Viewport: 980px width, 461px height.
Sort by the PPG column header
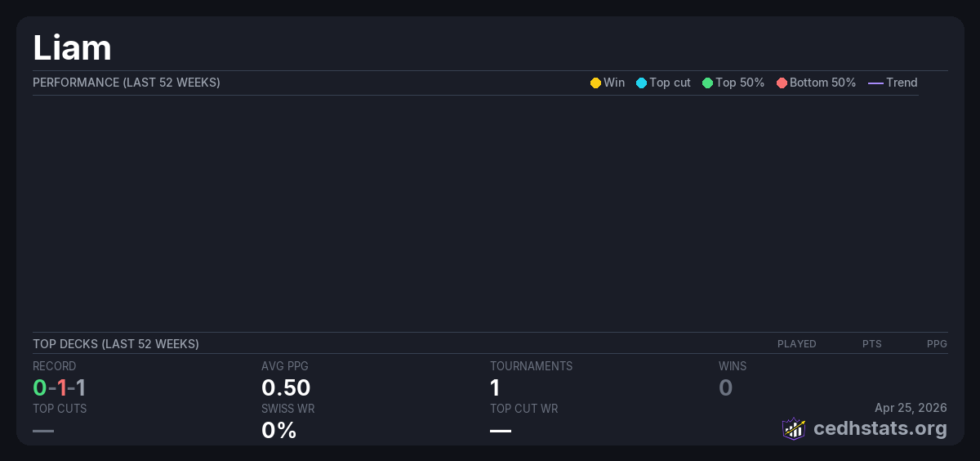[937, 344]
